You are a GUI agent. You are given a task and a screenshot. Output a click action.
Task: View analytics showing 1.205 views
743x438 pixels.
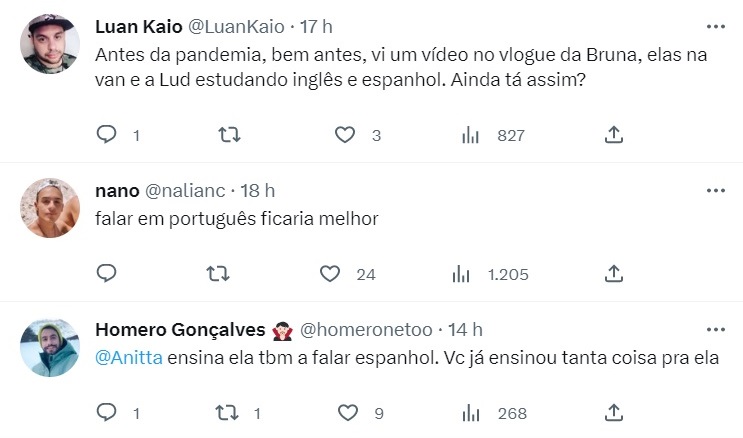click(x=461, y=273)
